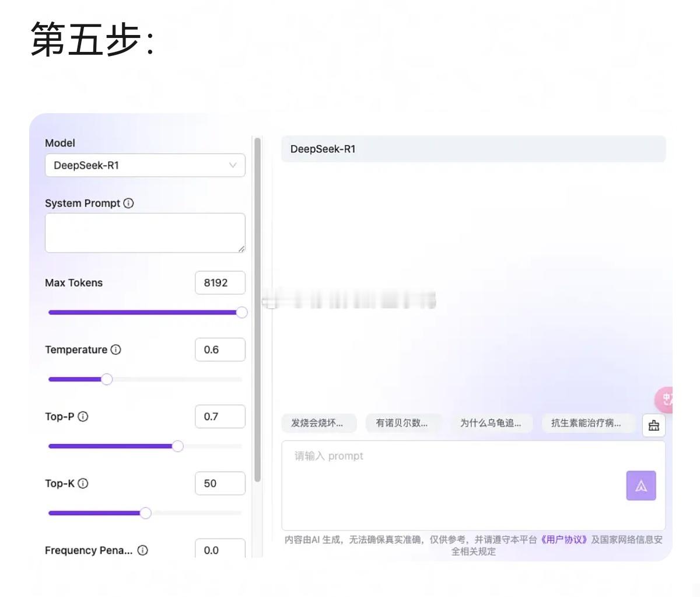Open the 《用户协议》 link
700x597 pixels.
564,540
